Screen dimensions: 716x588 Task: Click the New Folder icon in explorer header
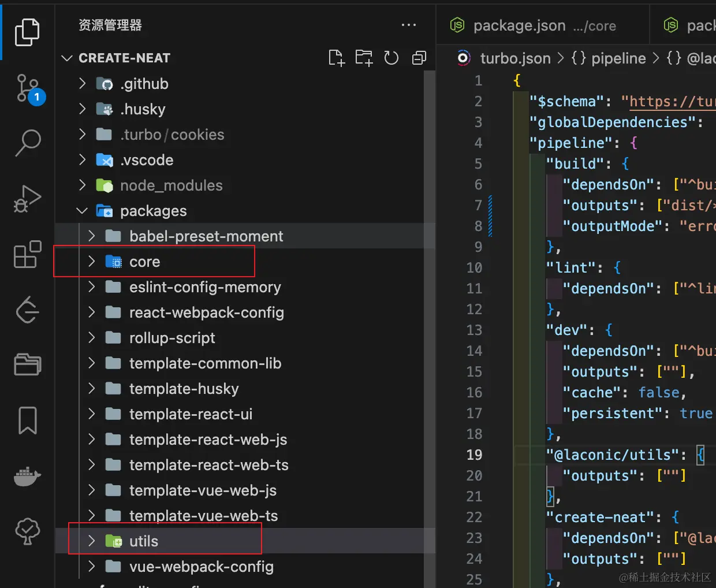pos(364,58)
